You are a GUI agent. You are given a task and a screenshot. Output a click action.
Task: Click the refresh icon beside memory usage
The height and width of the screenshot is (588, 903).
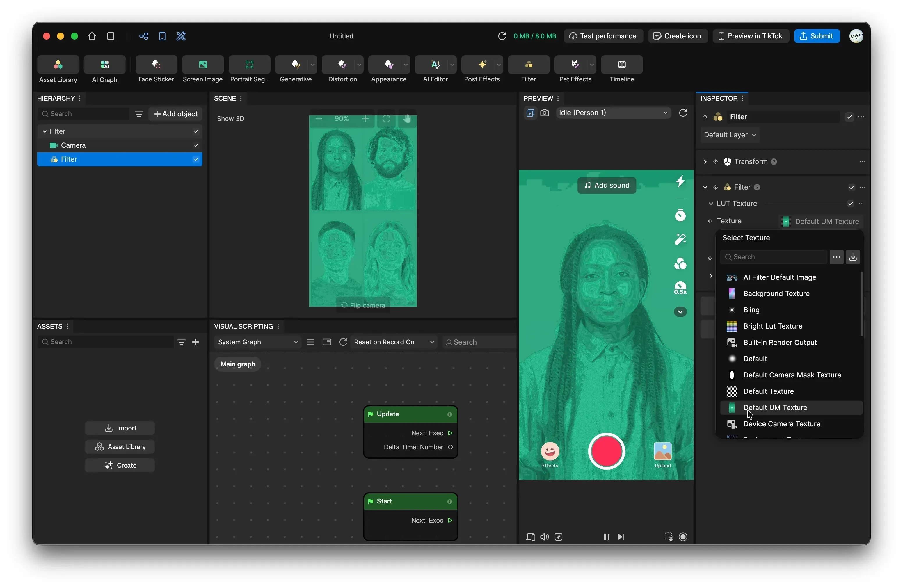[502, 36]
